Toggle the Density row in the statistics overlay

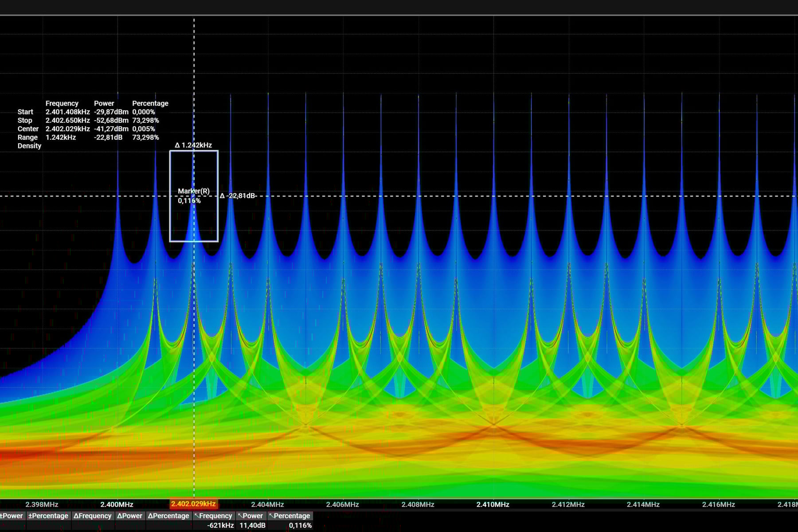tap(29, 145)
